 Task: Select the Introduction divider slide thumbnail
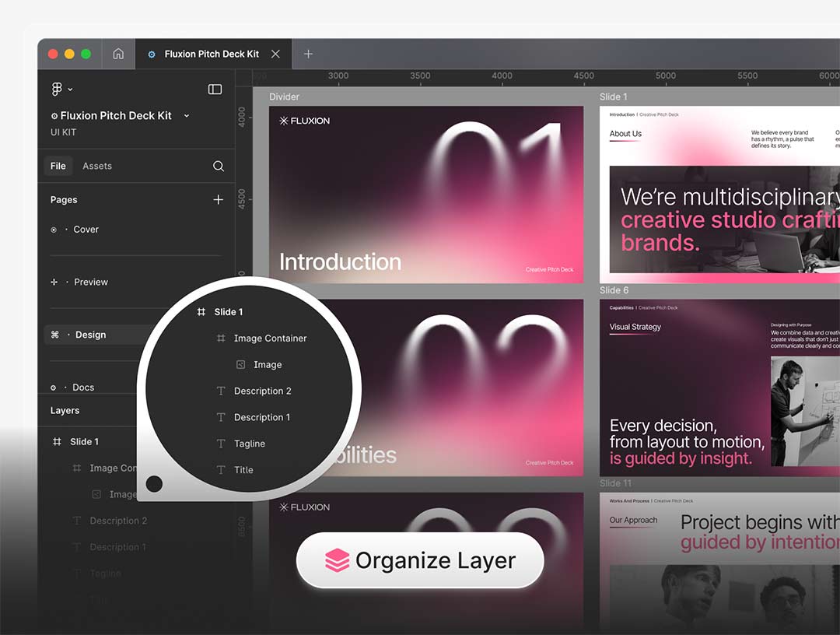(426, 195)
